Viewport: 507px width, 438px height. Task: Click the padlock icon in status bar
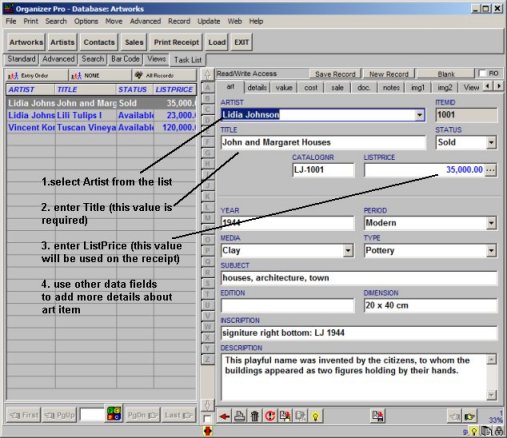tap(499, 431)
